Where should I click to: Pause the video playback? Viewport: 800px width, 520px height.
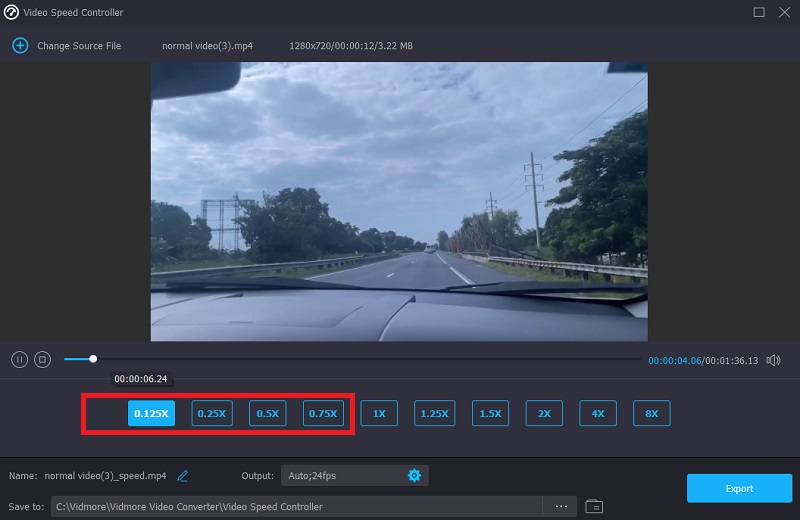19,359
